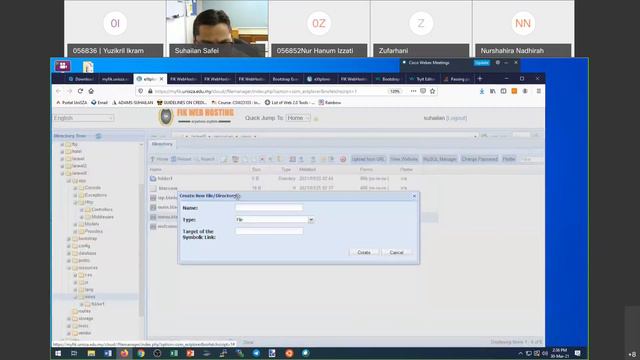Select the Console folder in tree
The width and height of the screenshot is (640, 360).
coord(93,188)
